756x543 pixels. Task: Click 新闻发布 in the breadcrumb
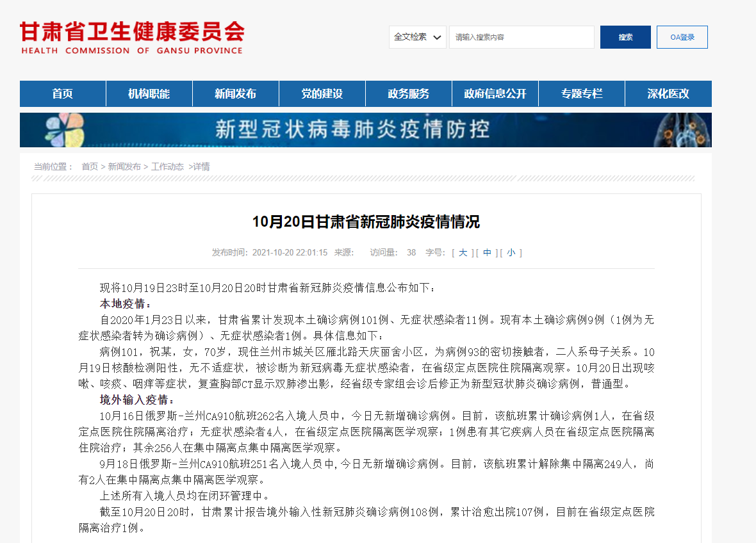pyautogui.click(x=124, y=166)
